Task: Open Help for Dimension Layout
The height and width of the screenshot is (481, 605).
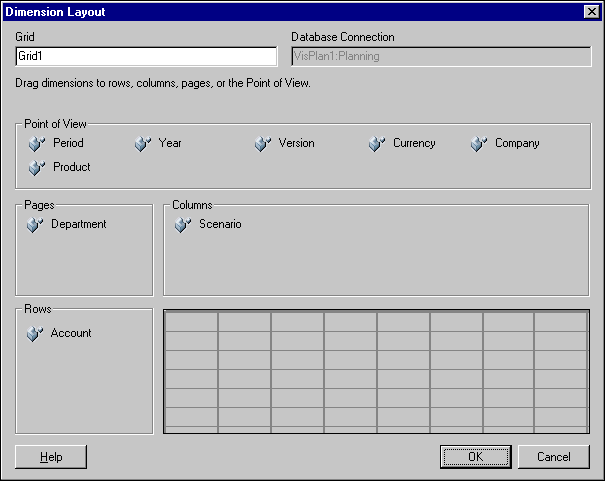Action: (x=51, y=457)
